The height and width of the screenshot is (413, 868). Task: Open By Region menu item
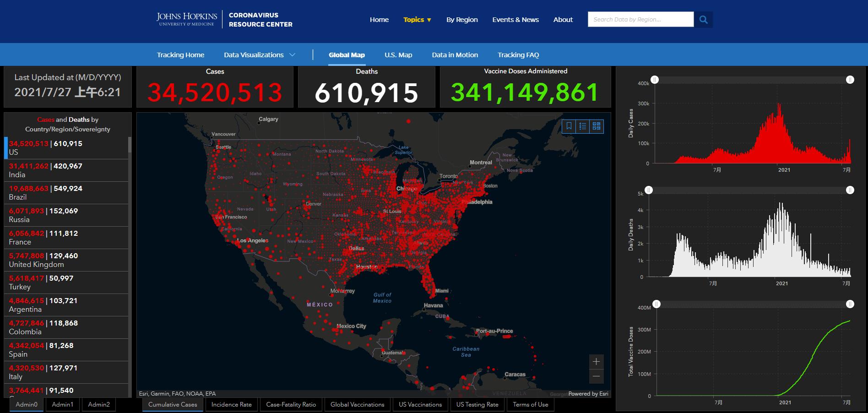pyautogui.click(x=462, y=20)
